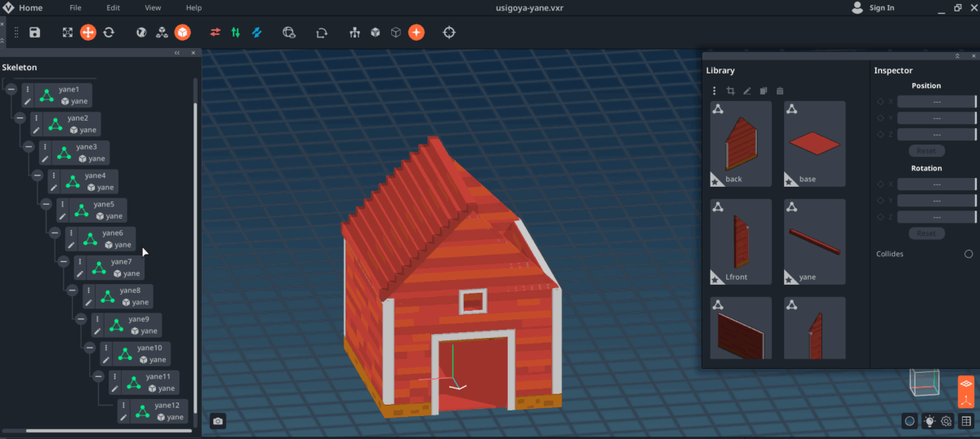Click the orange plus-star toolbar icon
This screenshot has width=980, height=439.
pyautogui.click(x=416, y=33)
